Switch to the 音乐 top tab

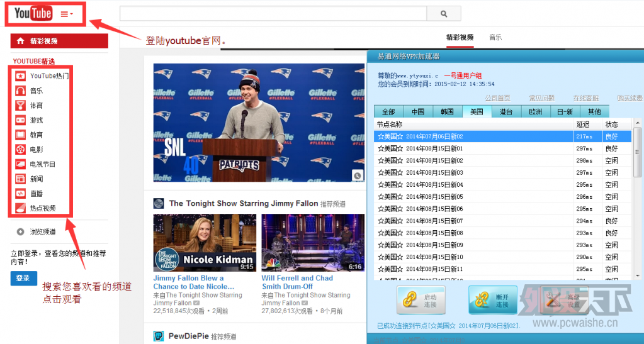click(x=495, y=37)
